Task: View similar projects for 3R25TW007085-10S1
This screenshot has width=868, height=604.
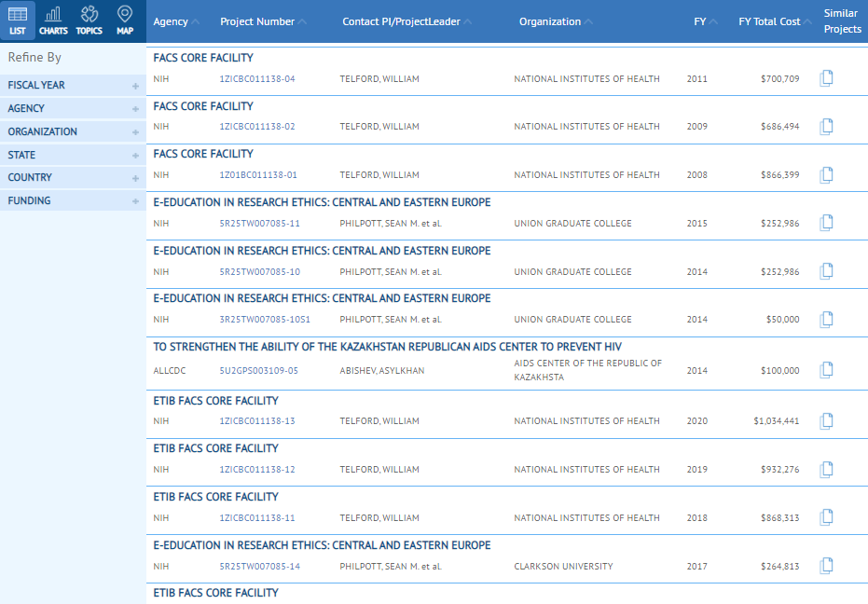Action: (826, 320)
